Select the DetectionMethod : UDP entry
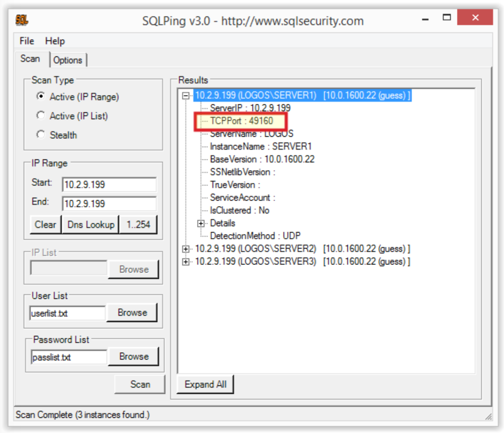The width and height of the screenshot is (504, 433). 255,236
